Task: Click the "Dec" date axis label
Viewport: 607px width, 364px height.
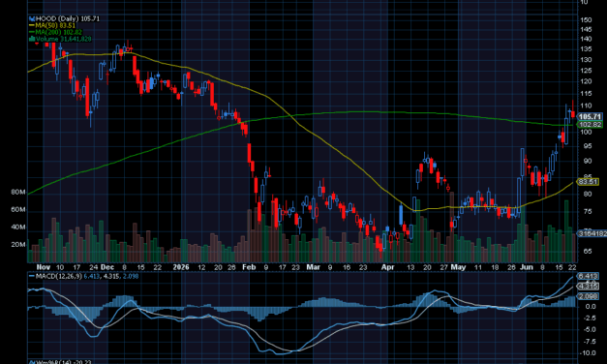Action: pyautogui.click(x=107, y=267)
